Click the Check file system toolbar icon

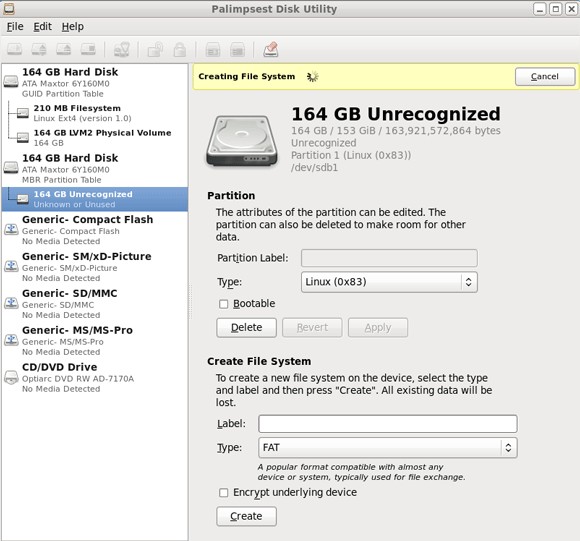(x=121, y=49)
